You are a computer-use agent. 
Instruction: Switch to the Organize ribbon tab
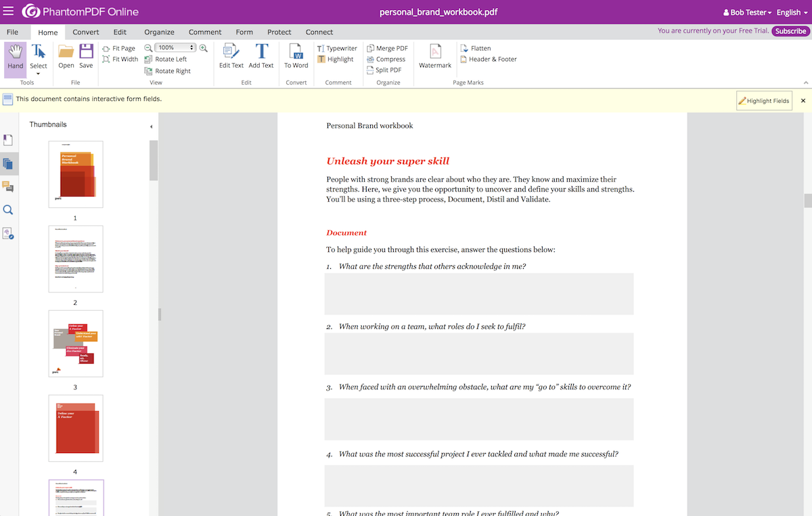point(159,32)
